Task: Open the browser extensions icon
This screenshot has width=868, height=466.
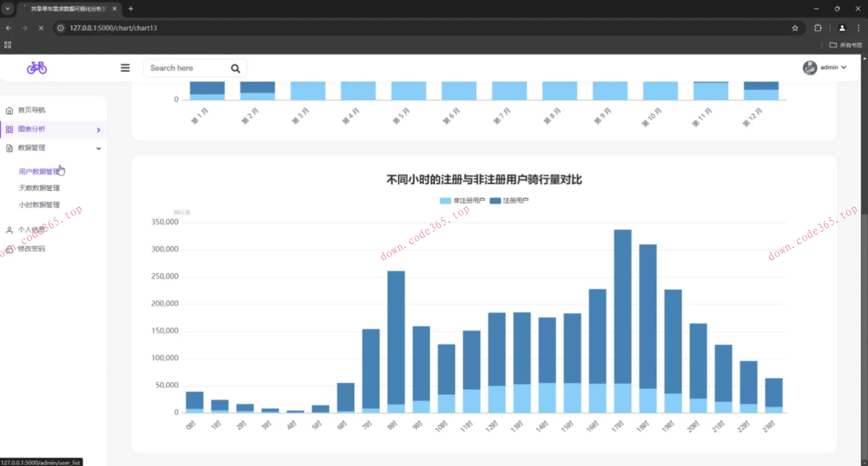Action: click(x=818, y=28)
